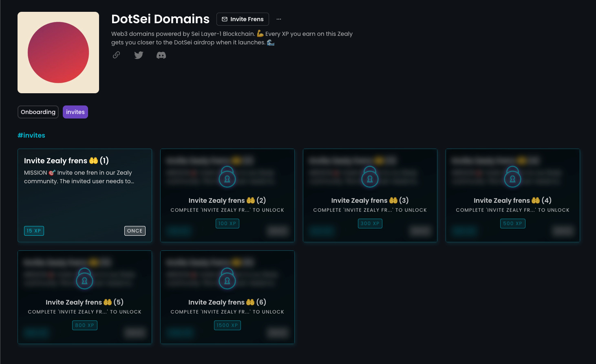Click the community description about Sei blockchain
This screenshot has height=364, width=596.
tap(232, 38)
